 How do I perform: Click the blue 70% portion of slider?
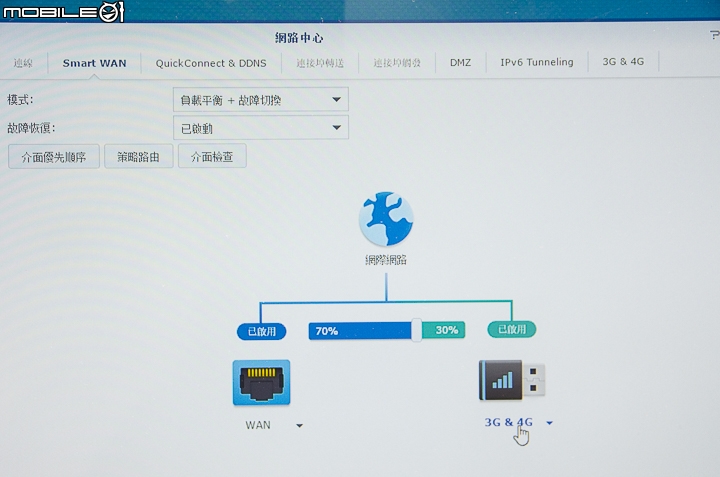click(360, 331)
